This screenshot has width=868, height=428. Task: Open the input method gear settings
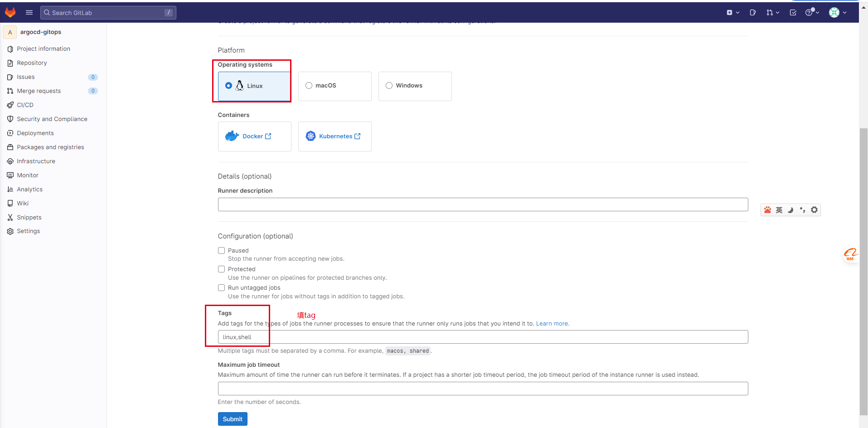[814, 210]
